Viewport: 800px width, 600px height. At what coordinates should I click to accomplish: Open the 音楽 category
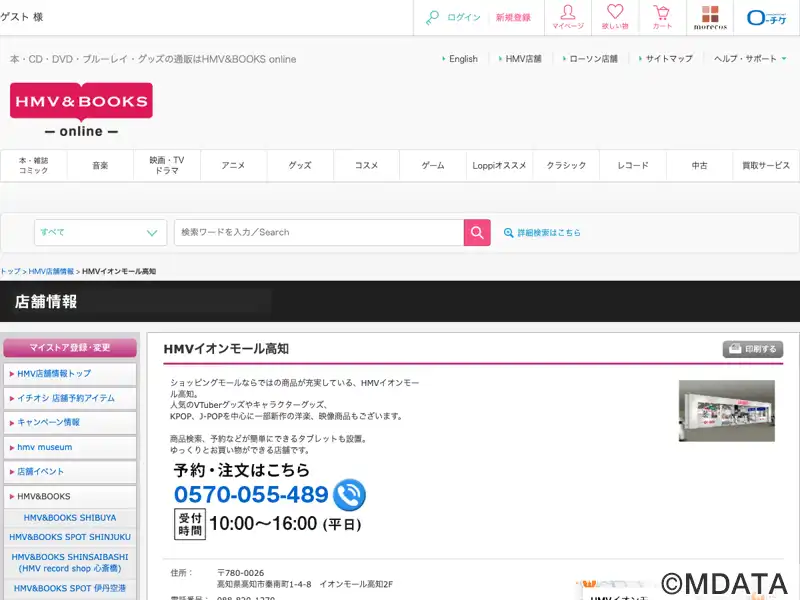pos(101,165)
